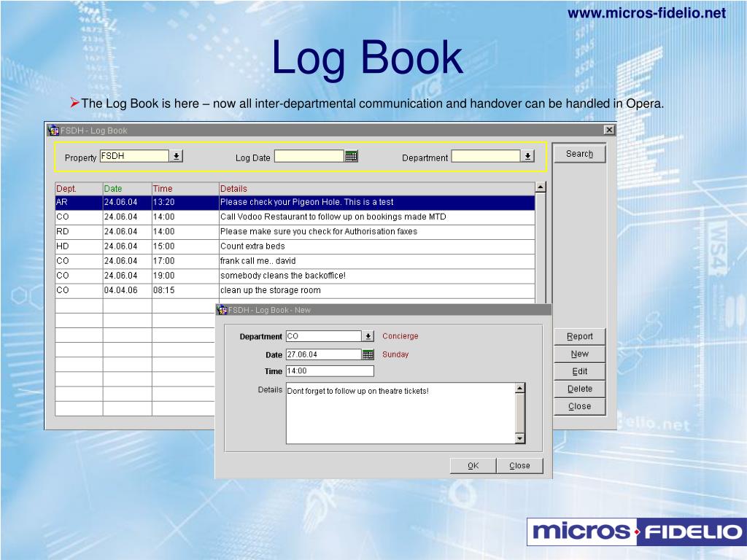This screenshot has height=560, width=747.
Task: Click the Time field showing 14:00
Action: coord(330,371)
